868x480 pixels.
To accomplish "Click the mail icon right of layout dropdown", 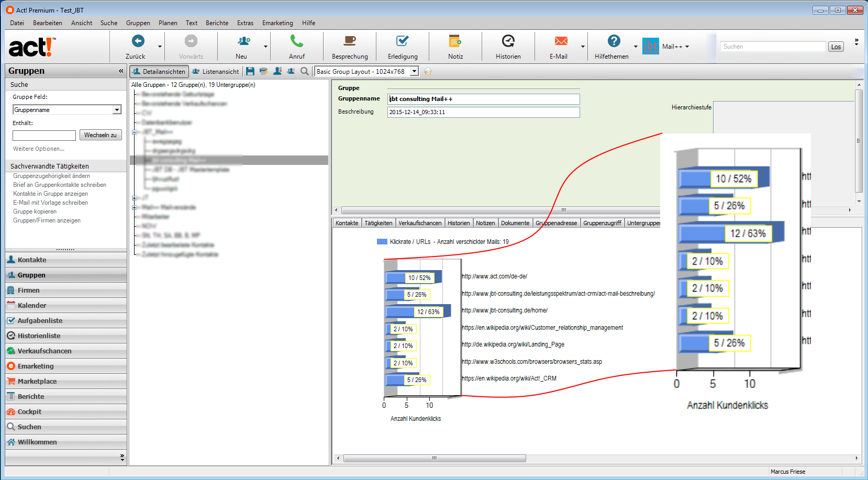I will (x=428, y=72).
